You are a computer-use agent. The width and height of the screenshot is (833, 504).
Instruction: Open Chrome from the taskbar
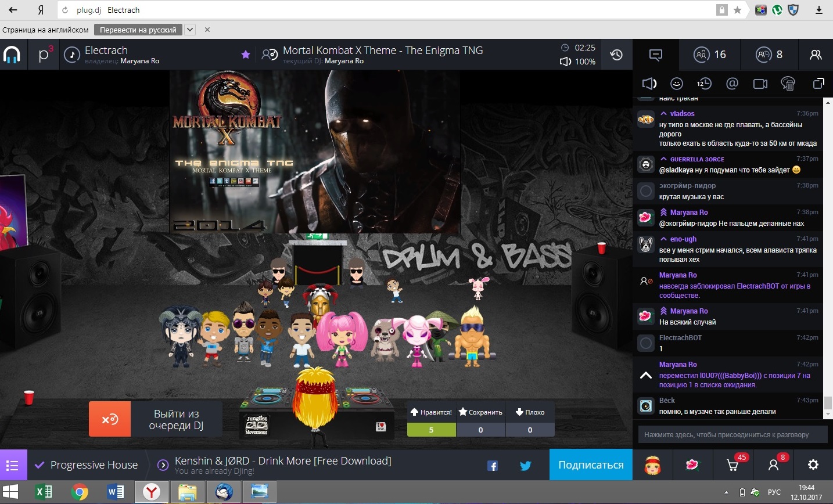tap(80, 492)
